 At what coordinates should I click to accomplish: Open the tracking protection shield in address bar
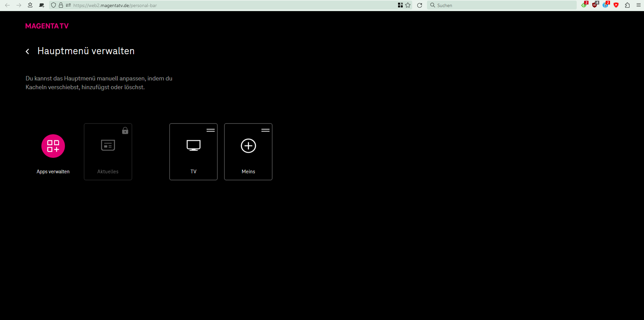(x=53, y=5)
